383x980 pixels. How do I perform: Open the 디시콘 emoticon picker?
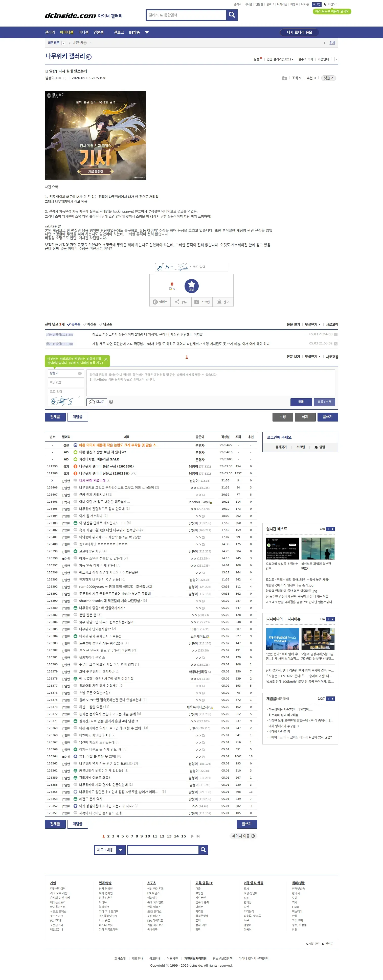click(x=97, y=402)
